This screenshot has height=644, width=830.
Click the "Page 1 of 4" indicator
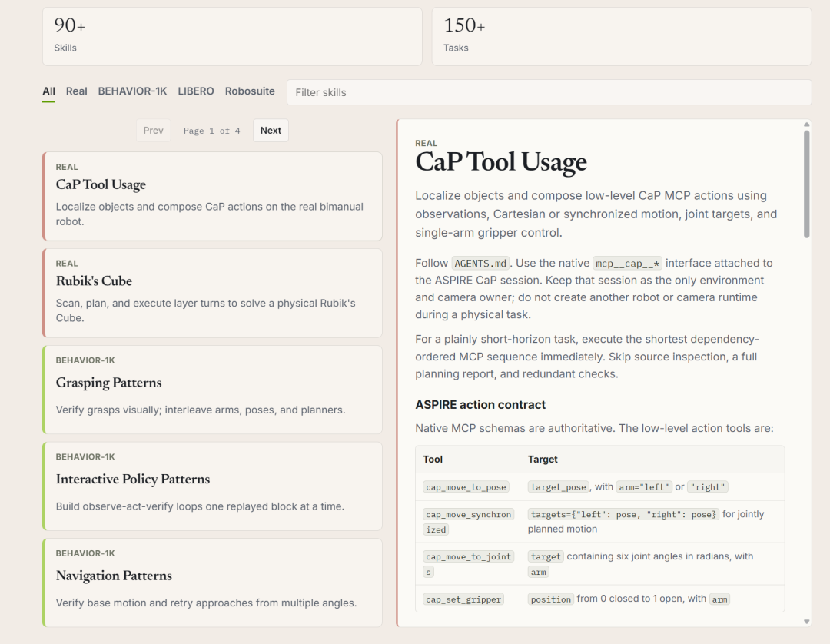click(x=212, y=131)
